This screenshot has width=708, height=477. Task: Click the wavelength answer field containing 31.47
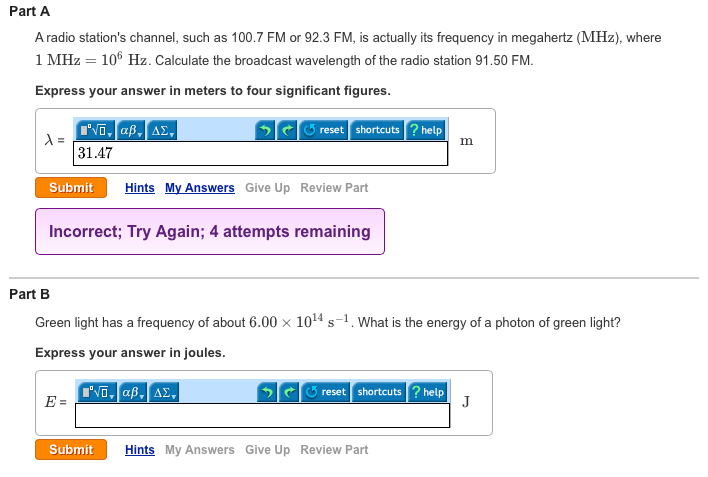tap(261, 154)
